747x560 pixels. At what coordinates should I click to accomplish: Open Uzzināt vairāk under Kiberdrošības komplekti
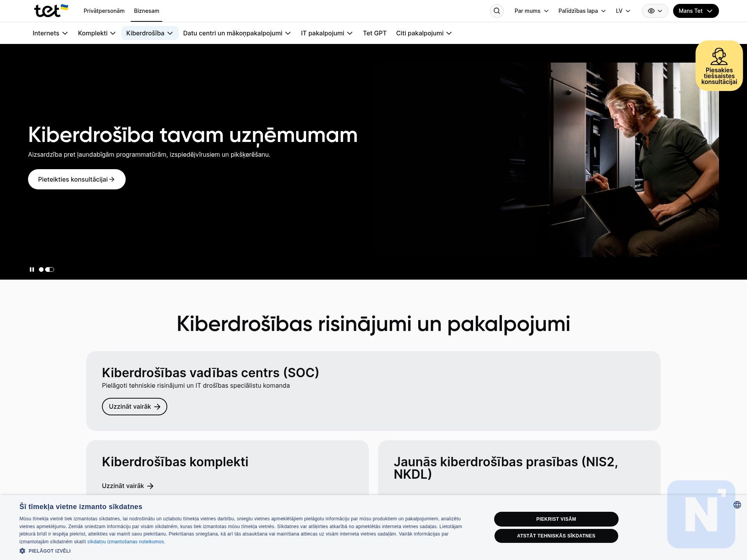(x=128, y=486)
